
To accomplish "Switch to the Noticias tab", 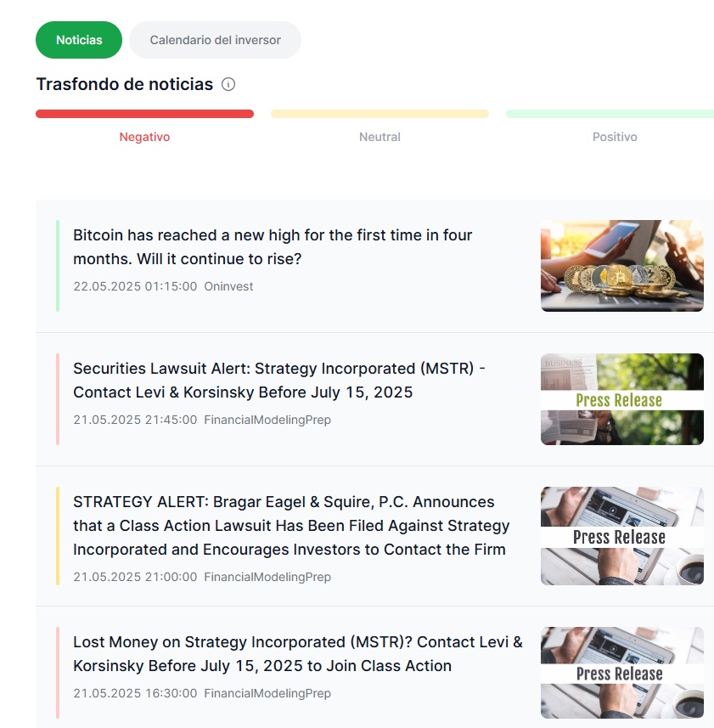I will [79, 40].
